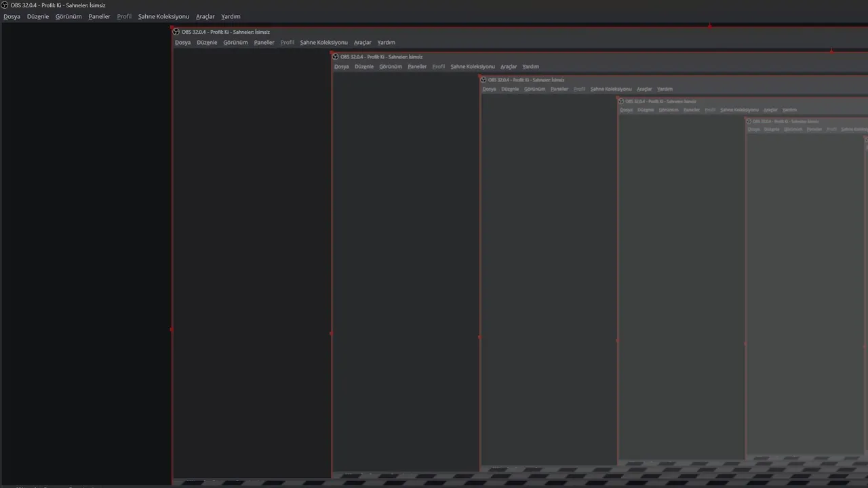This screenshot has width=868, height=488.
Task: Click 'Yardım' in the largest nested preview copy
Action: (x=386, y=42)
